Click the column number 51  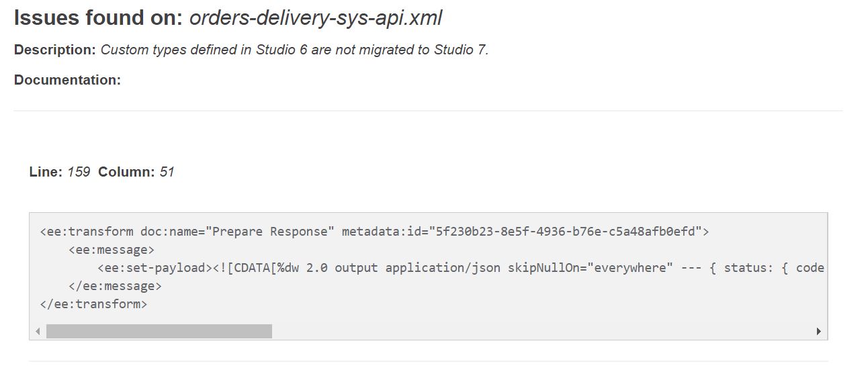coord(167,172)
